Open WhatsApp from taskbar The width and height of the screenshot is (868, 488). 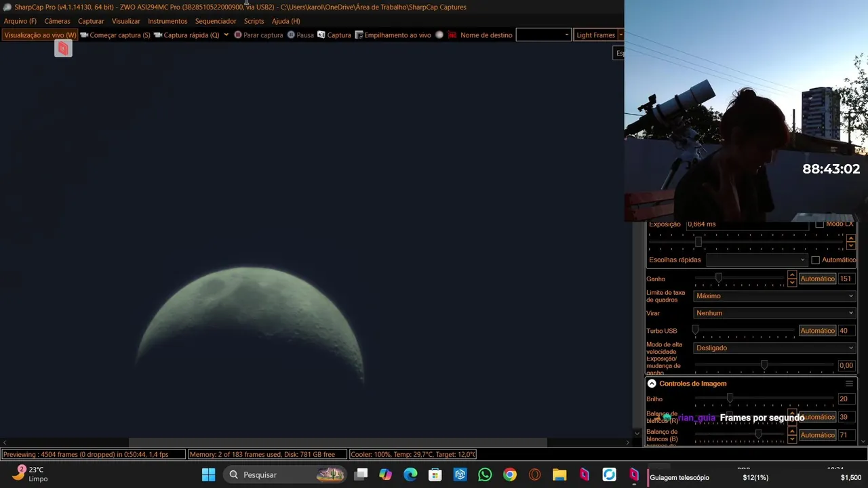coord(485,474)
